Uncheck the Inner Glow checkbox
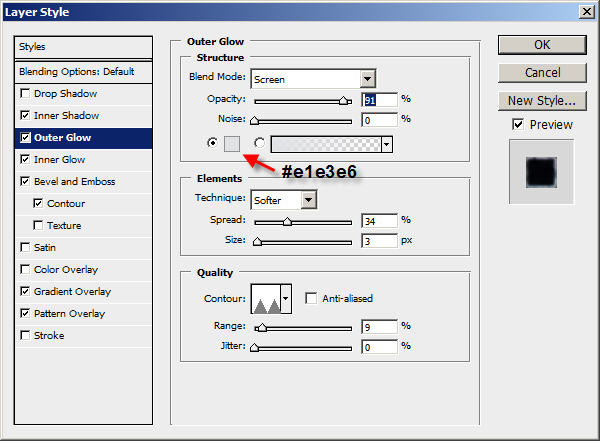The height and width of the screenshot is (441, 600). pos(25,159)
